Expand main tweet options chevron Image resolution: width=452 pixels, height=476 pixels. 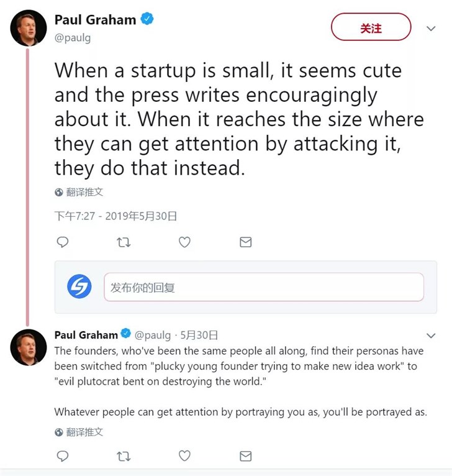[x=431, y=29]
